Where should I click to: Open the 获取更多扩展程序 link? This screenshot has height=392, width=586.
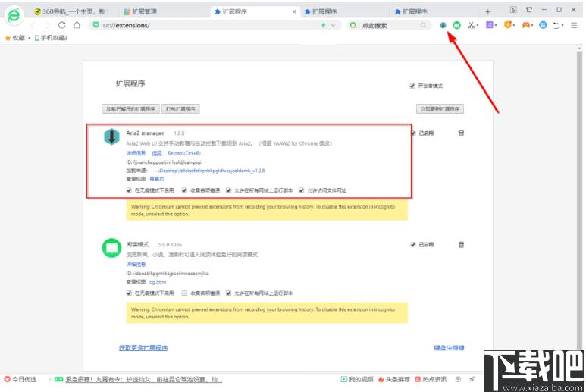point(143,347)
